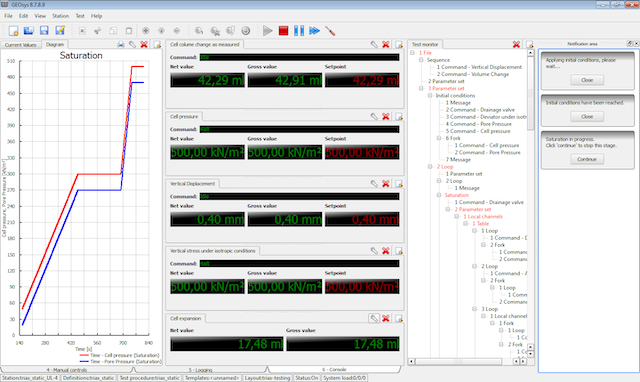Collapse the Saturation tree node
Screen dimensions: 640x382
click(x=439, y=195)
